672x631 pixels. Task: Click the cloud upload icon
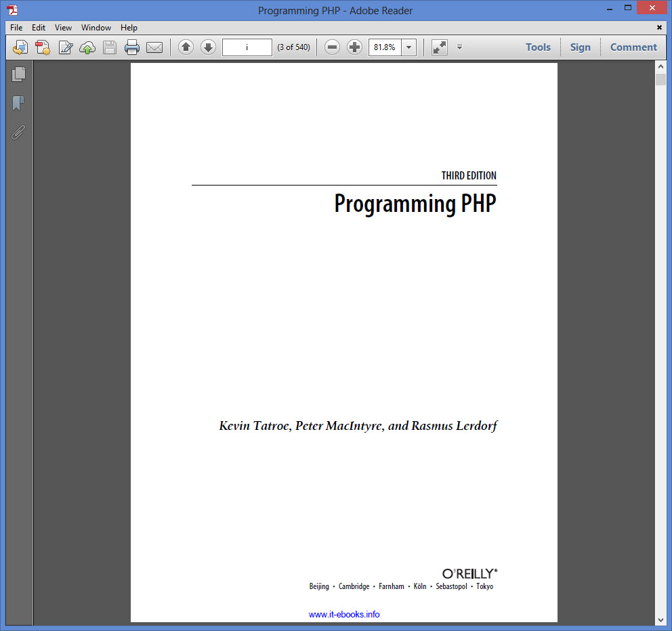[87, 47]
